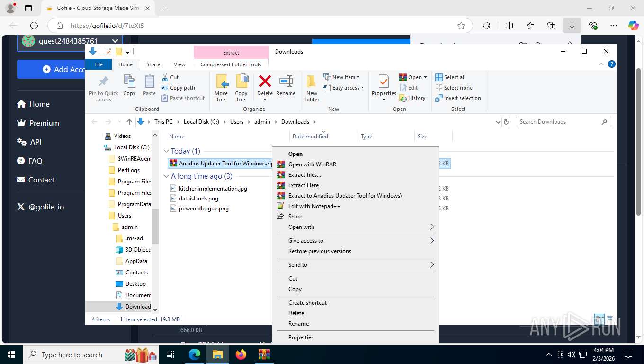This screenshot has height=364, width=644.
Task: Select Open with WinRAR menu entry
Action: [356, 164]
